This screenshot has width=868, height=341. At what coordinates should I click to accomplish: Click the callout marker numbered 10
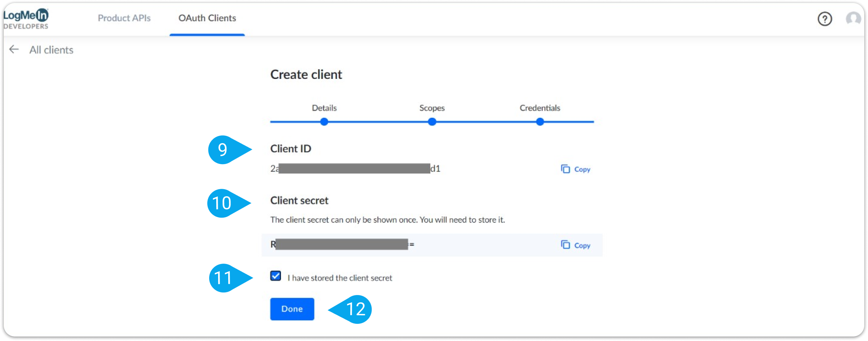click(x=223, y=203)
